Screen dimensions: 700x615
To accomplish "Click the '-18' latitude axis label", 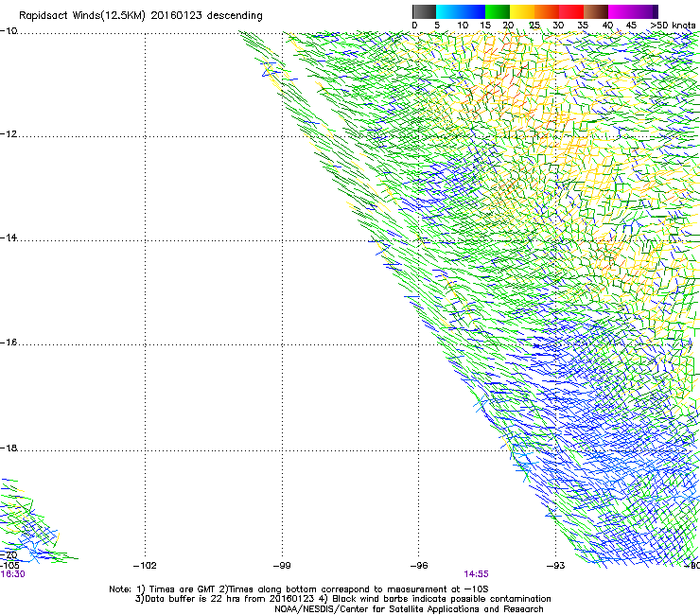I will (9, 448).
